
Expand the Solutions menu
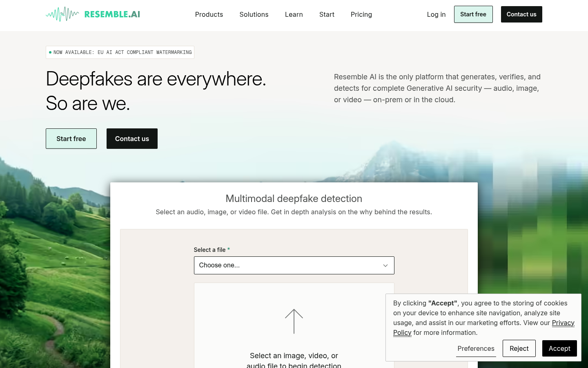(x=254, y=14)
